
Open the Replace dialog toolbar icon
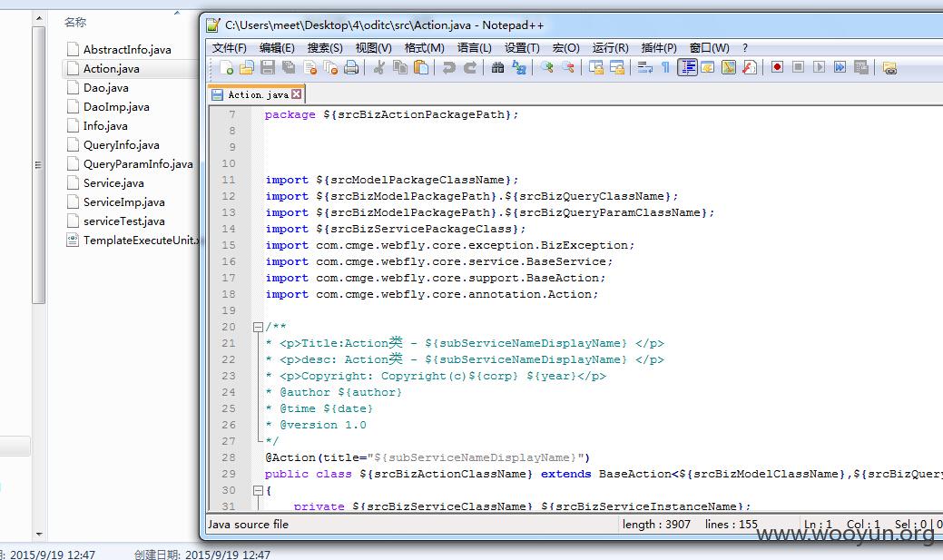[519, 67]
